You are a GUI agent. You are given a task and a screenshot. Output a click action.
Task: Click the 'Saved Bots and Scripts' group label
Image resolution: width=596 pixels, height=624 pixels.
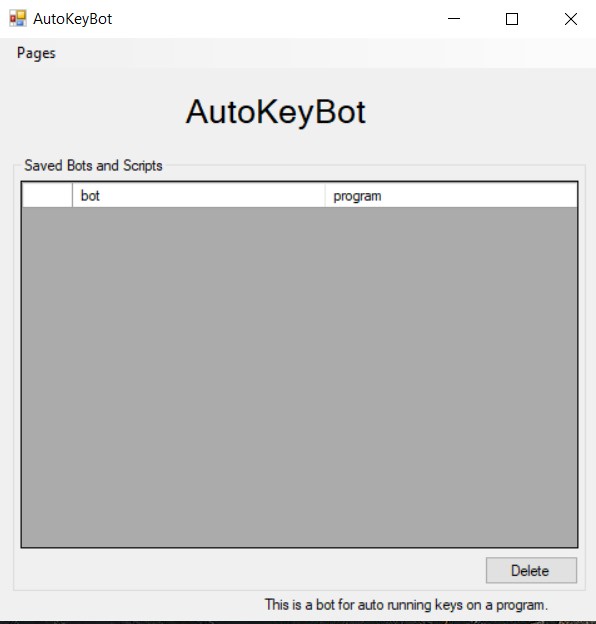tap(93, 166)
